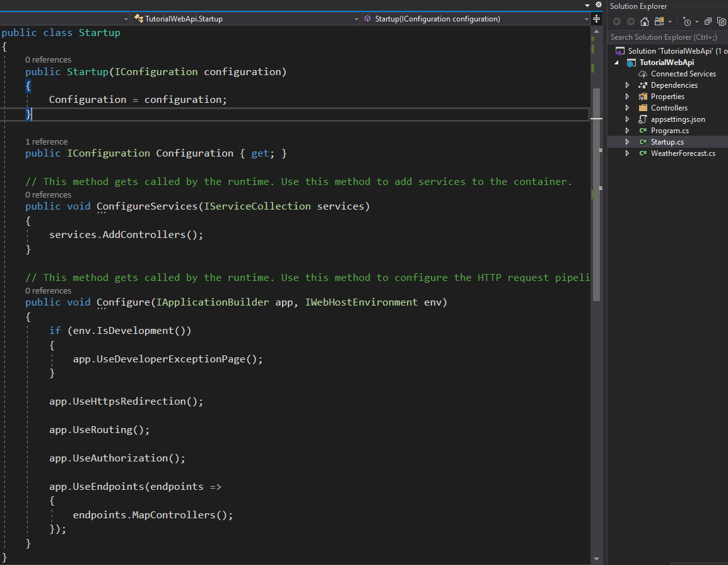Click the WeatherForecast.cs C# icon
This screenshot has width=728, height=565.
[x=643, y=153]
